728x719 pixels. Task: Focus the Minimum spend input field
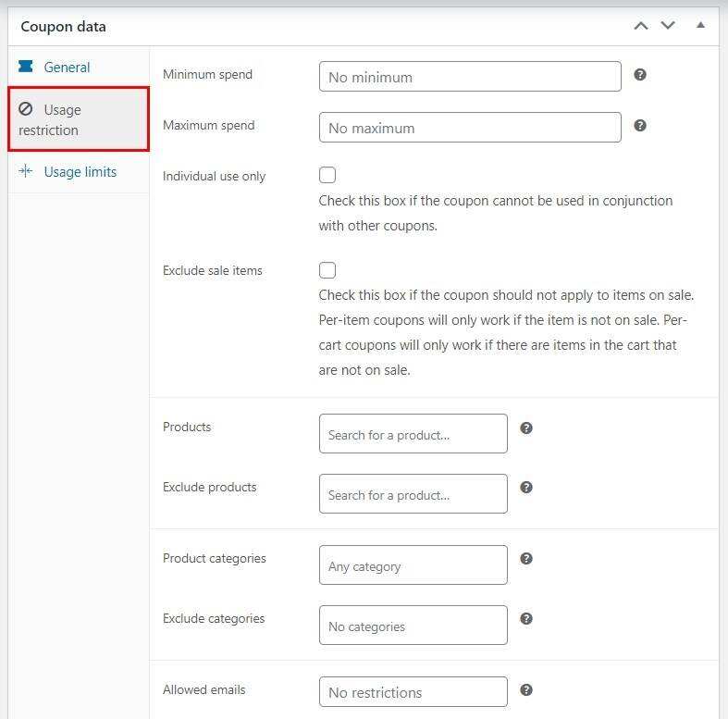click(470, 77)
